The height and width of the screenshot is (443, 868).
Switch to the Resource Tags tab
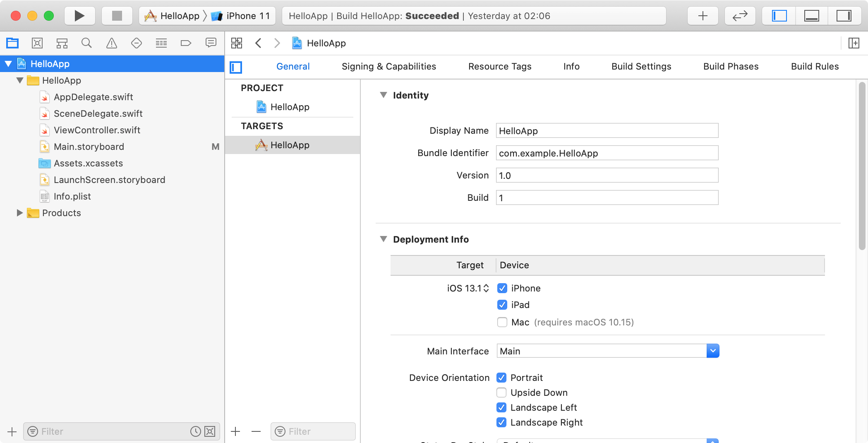point(500,67)
